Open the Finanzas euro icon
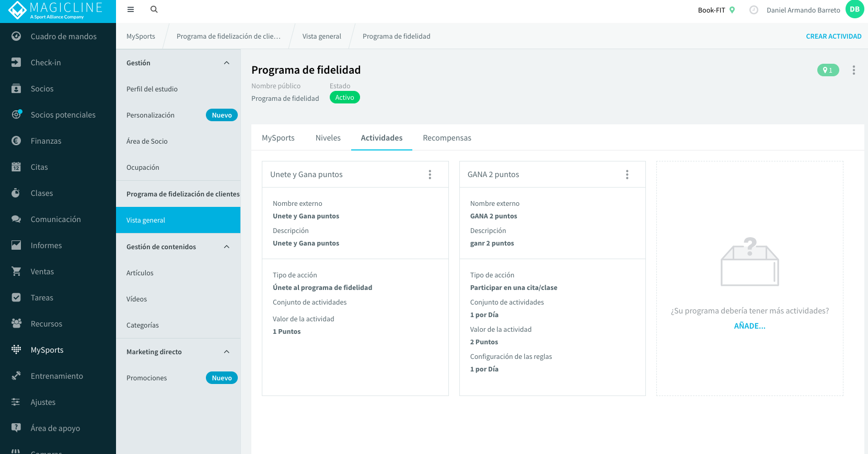 point(16,141)
